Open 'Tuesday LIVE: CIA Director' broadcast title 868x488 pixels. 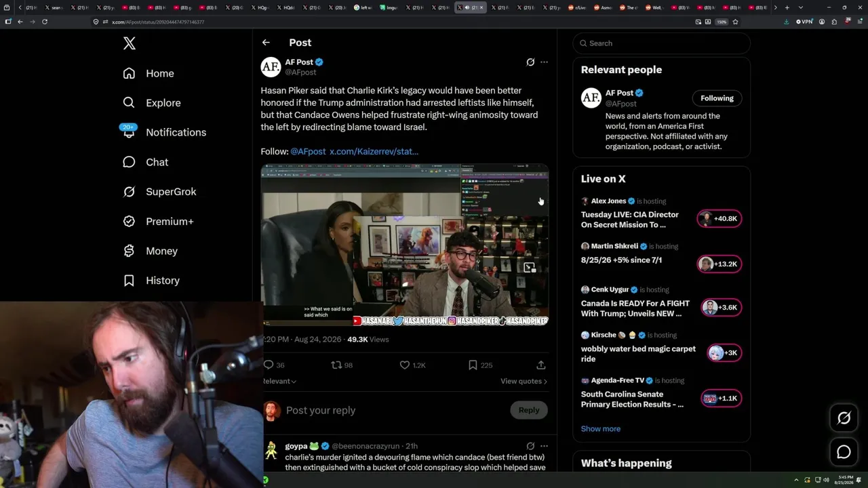click(630, 220)
